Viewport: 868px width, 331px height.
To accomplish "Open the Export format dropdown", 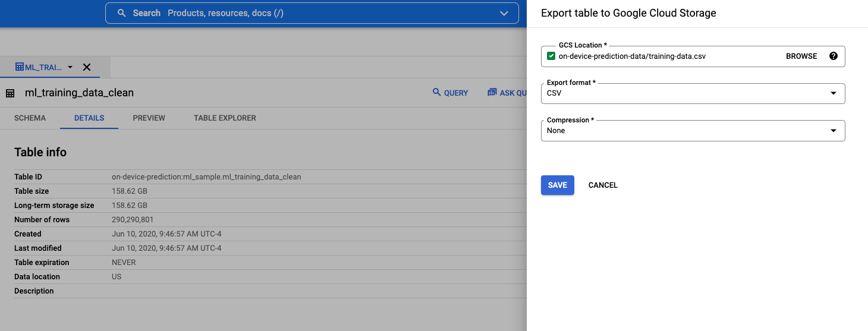I will click(693, 93).
